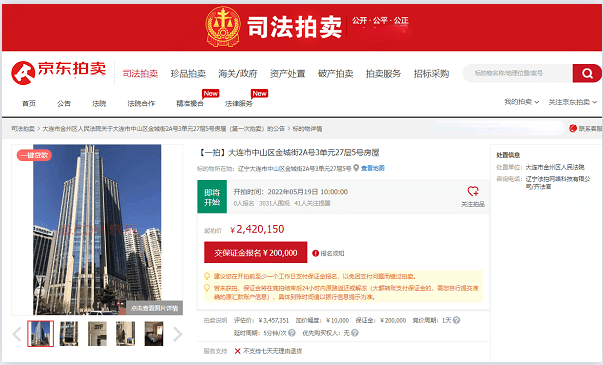This screenshot has width=603, height=365.
Task: Click the 标的物详情 breadcrumb entry
Action: (307, 128)
